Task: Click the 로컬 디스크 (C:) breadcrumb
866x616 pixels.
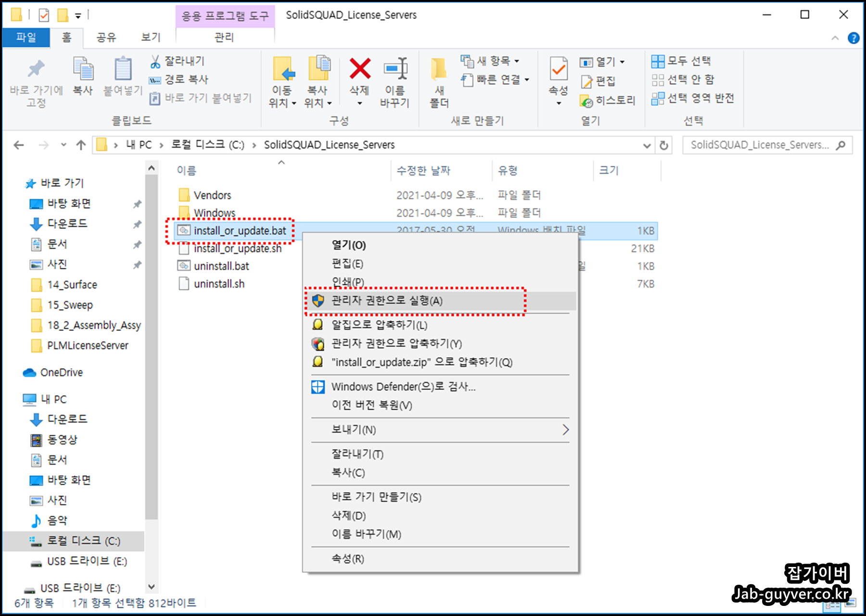Action: tap(208, 145)
